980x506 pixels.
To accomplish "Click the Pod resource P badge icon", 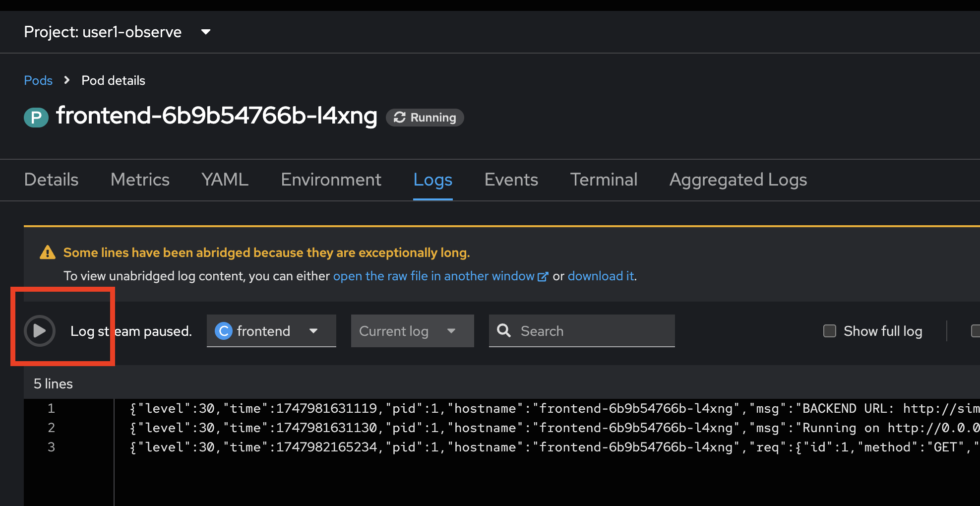I will pyautogui.click(x=36, y=118).
